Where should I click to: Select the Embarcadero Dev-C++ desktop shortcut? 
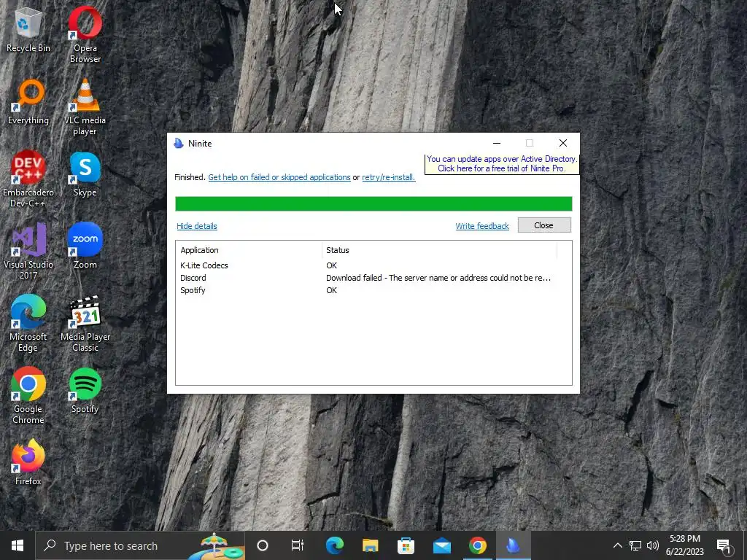pyautogui.click(x=28, y=179)
